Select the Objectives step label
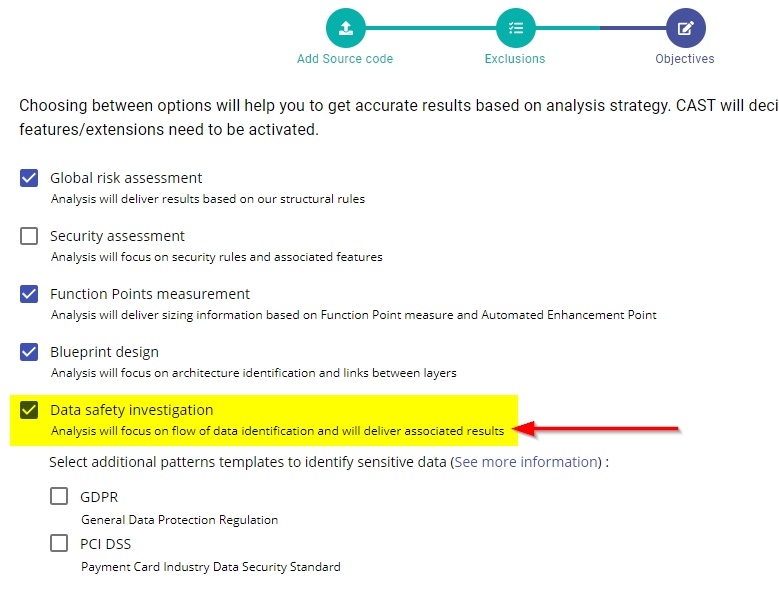Screen dimensions: 779x602 point(685,59)
